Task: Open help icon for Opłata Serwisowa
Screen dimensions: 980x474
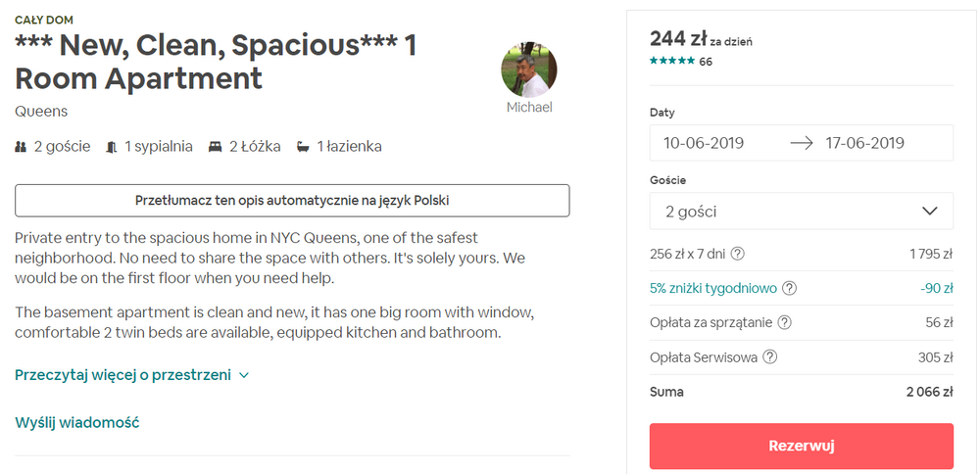Action: 770,357
